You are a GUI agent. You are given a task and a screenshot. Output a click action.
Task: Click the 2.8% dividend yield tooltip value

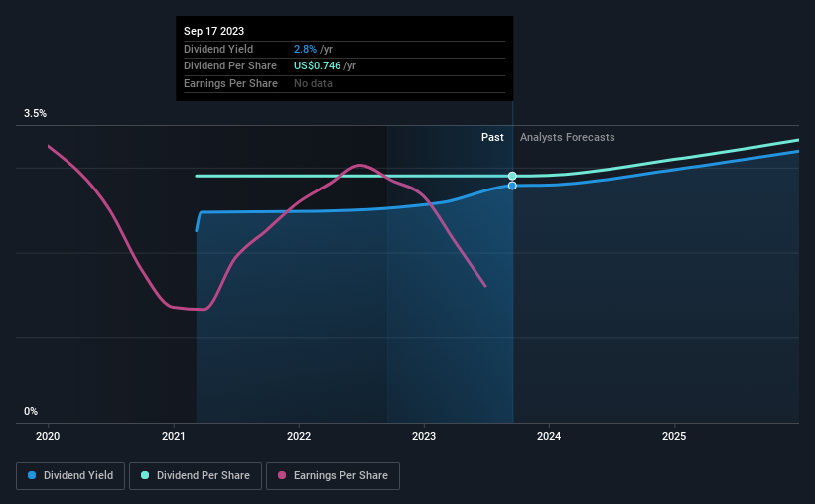click(305, 49)
